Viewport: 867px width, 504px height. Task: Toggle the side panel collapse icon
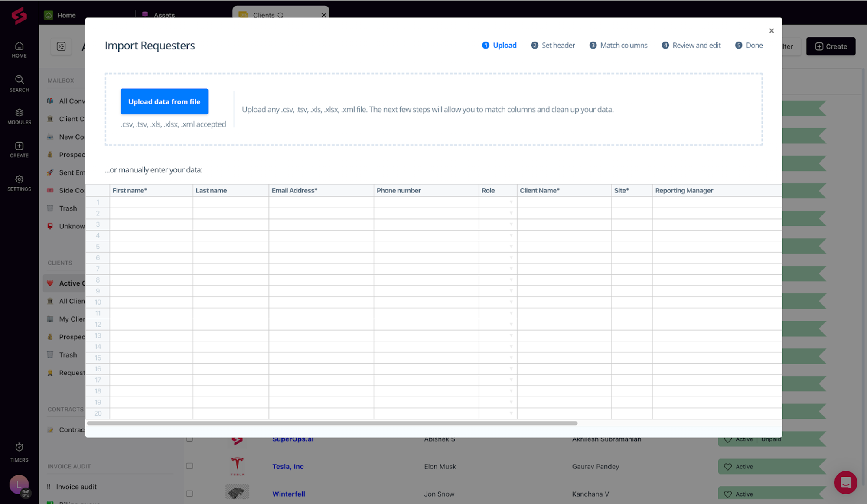click(x=61, y=46)
